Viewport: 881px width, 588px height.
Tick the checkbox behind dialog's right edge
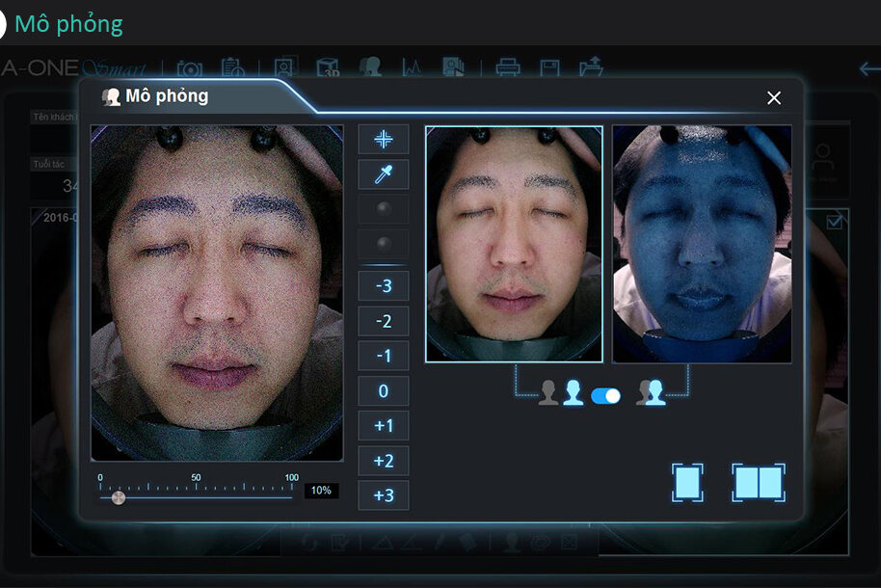coord(834,222)
